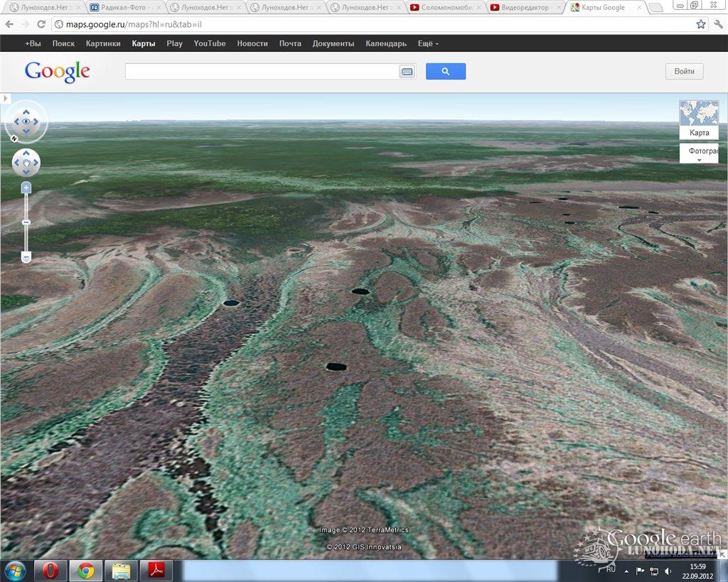728x582 pixels.
Task: Pan map right with the pan control right arrow
Action: (36, 163)
